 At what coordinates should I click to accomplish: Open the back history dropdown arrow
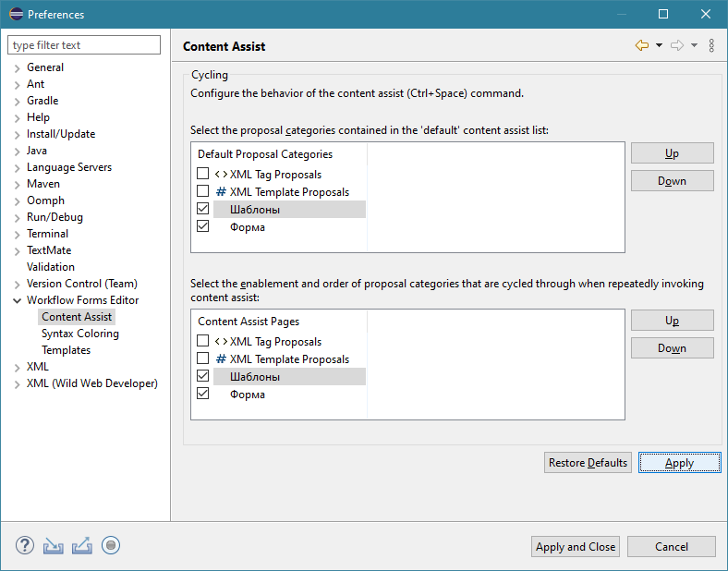(659, 45)
